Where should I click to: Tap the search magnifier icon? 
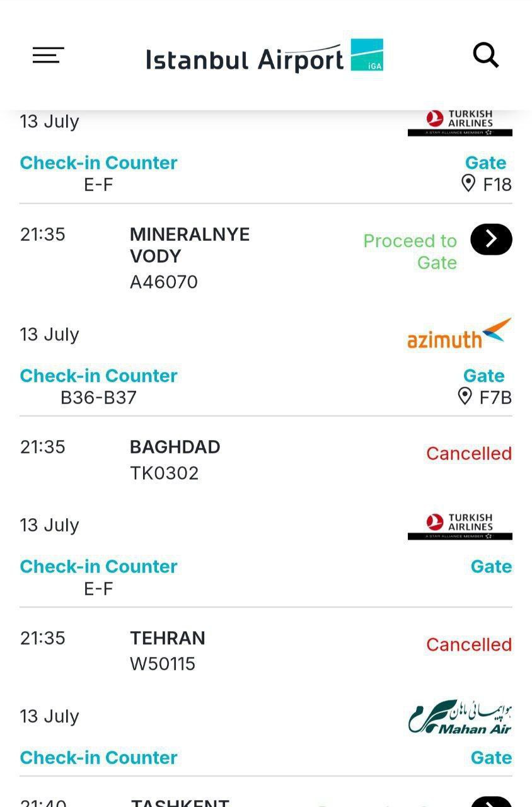[486, 55]
